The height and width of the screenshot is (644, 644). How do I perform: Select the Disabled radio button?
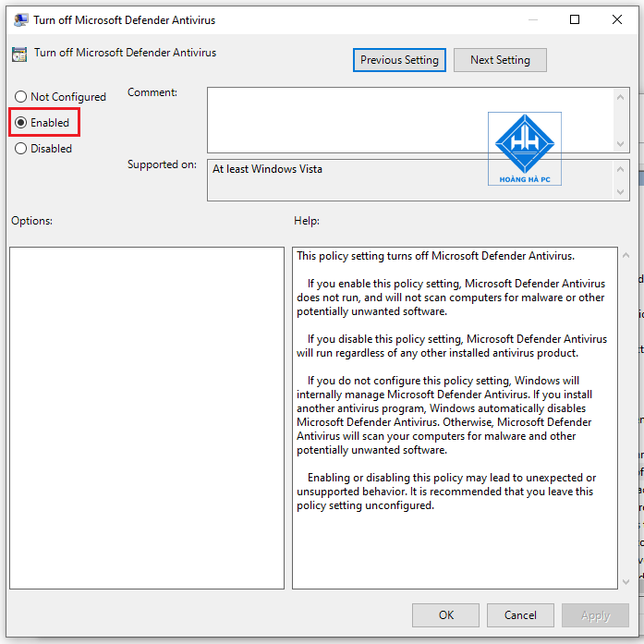coord(21,149)
